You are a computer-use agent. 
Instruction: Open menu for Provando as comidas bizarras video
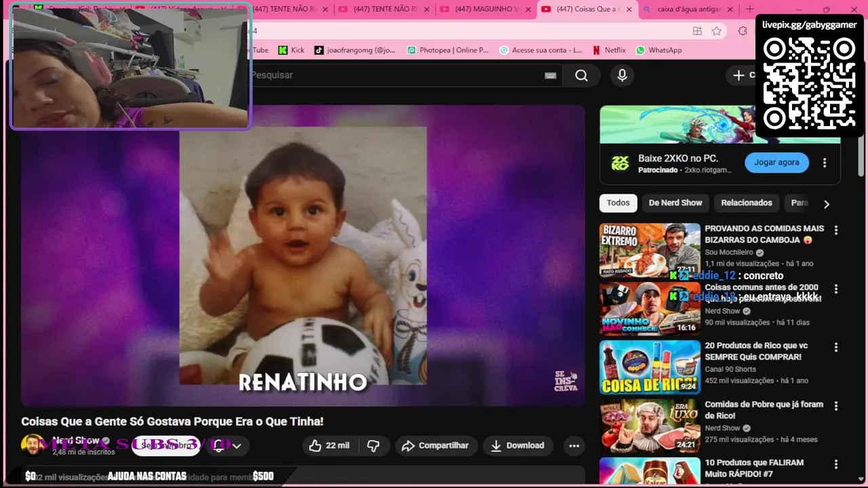tap(835, 230)
